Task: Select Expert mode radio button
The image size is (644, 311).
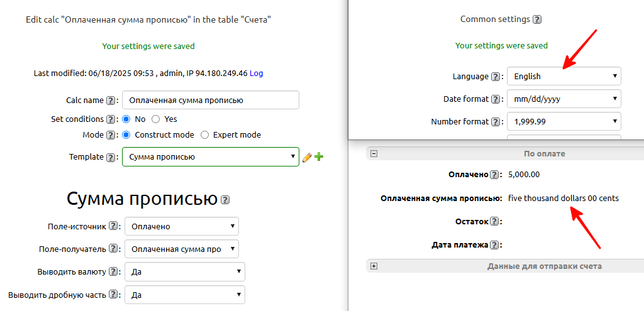Action: coord(204,135)
